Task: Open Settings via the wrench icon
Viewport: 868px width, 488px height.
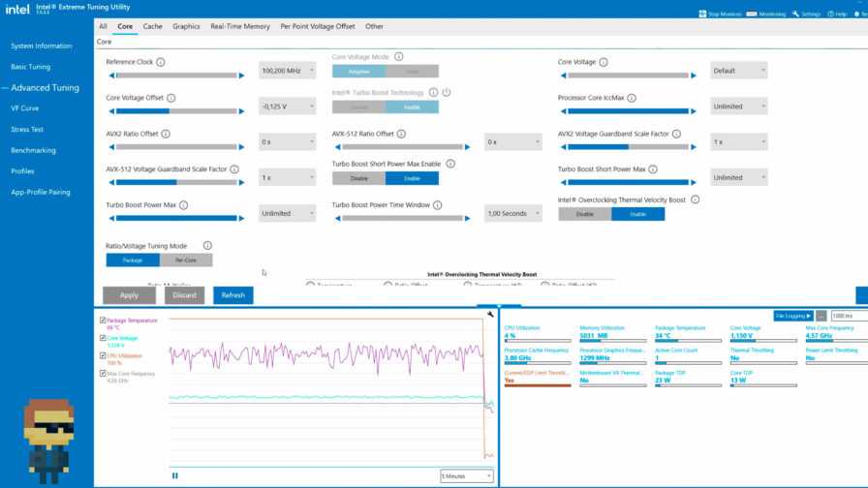Action: [795, 15]
